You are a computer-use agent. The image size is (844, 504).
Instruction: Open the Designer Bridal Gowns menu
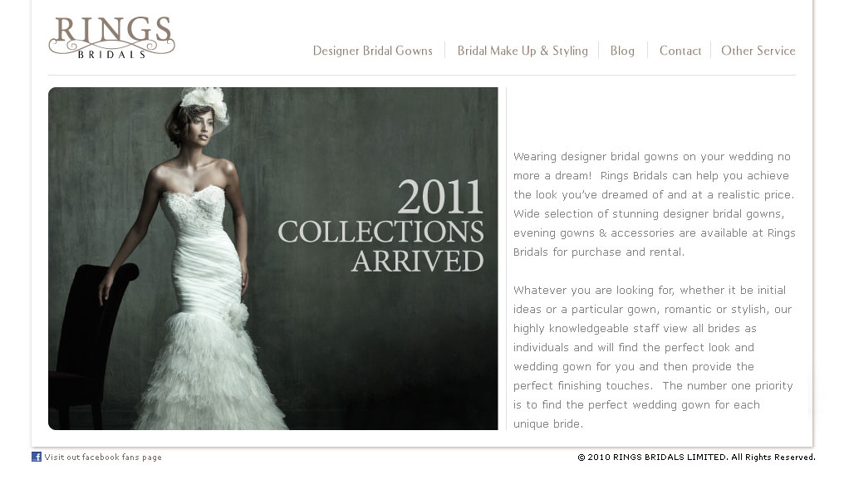[372, 51]
